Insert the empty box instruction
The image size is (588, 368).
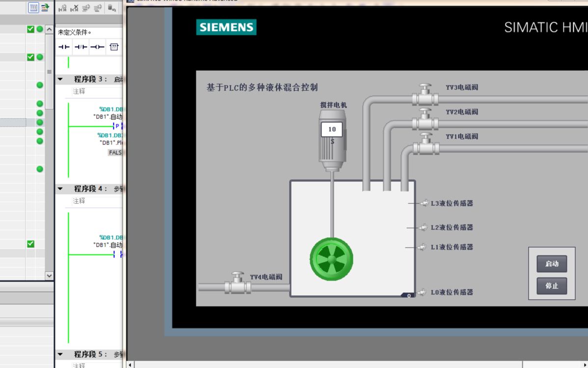pos(113,46)
